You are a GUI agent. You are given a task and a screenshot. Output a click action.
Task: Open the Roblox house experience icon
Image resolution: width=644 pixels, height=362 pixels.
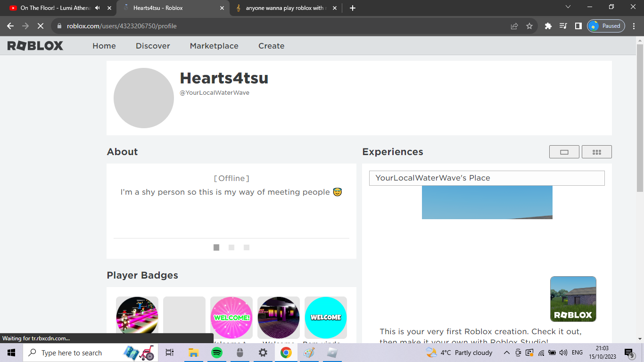(x=573, y=299)
